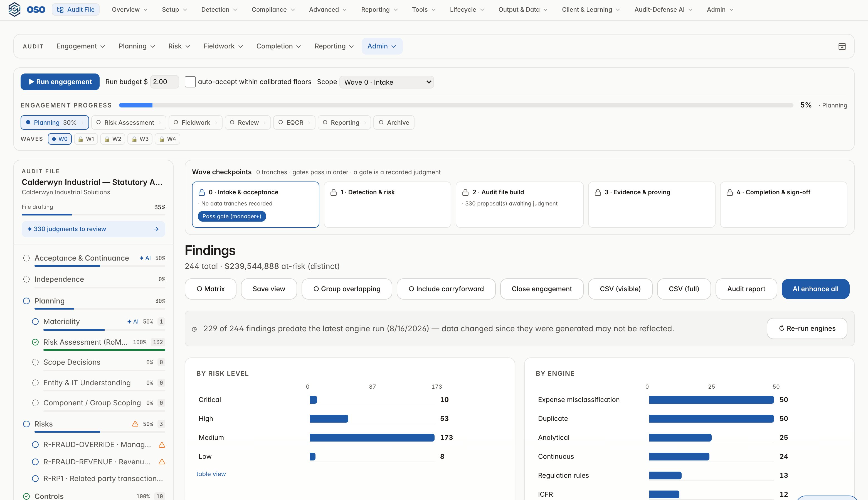Click the Run budget amount field
The height and width of the screenshot is (500, 868).
pyautogui.click(x=165, y=82)
